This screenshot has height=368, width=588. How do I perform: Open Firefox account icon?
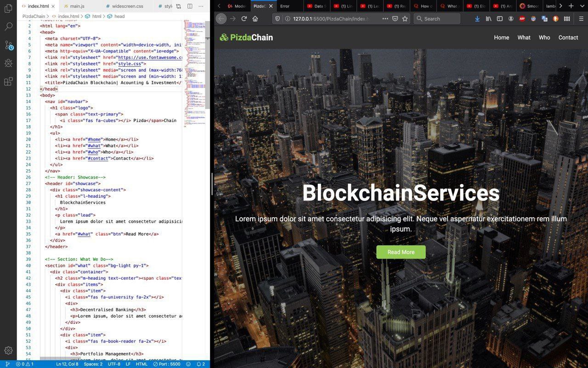click(x=511, y=18)
